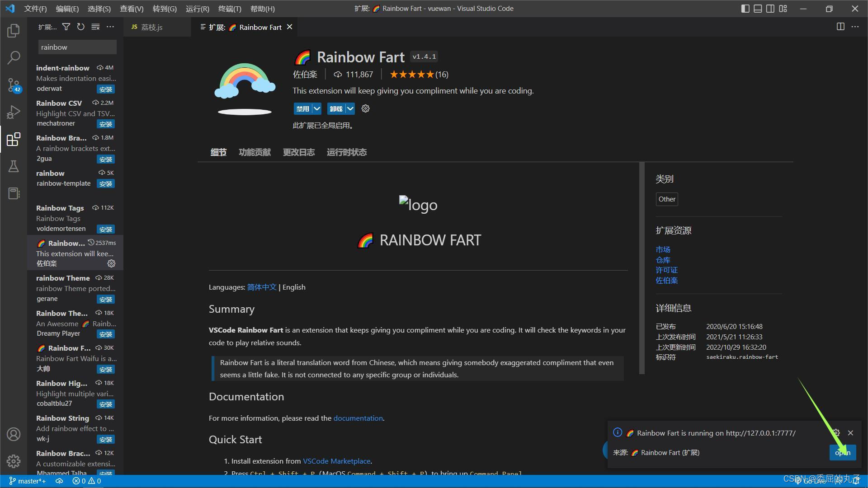Toggle secondary side bar layout icon
The width and height of the screenshot is (868, 488).
(770, 9)
